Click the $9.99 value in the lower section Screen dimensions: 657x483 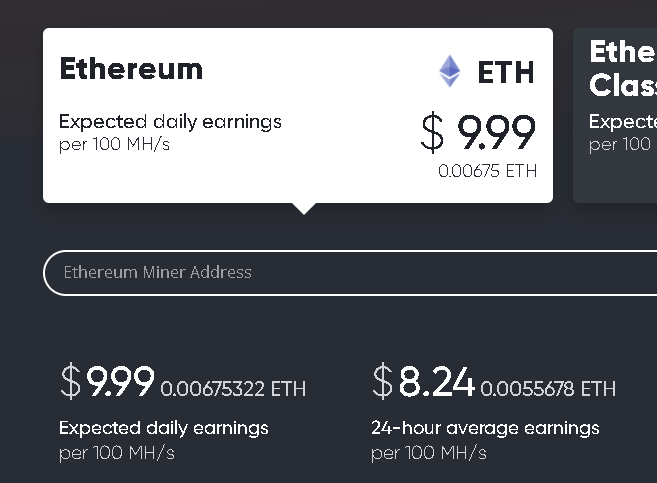pos(107,381)
